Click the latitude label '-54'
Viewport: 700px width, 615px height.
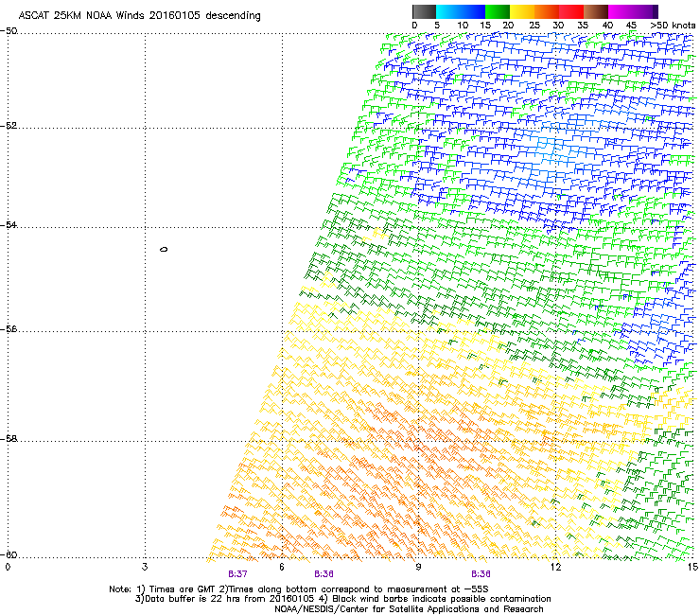tap(9, 224)
